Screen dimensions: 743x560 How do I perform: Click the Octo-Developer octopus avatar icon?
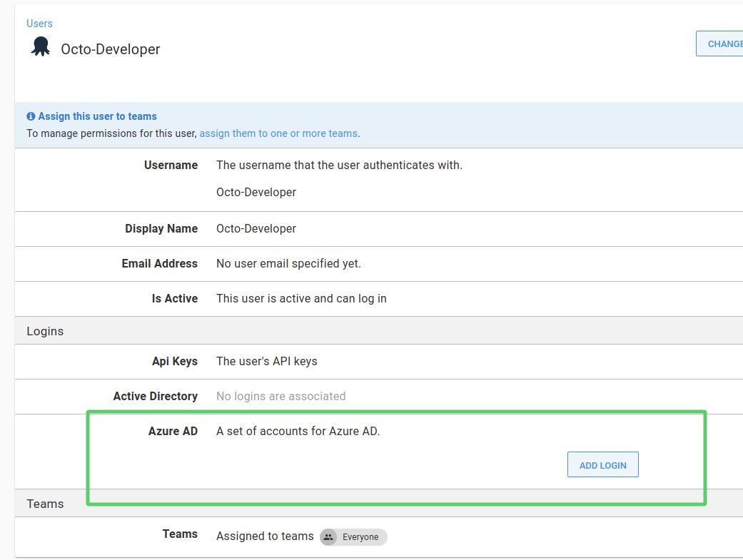[40, 46]
